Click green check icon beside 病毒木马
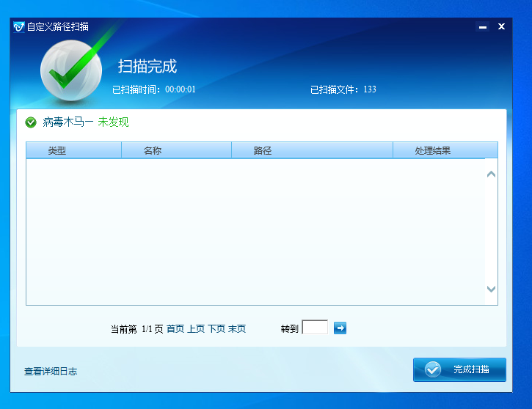532x409 pixels. (31, 122)
